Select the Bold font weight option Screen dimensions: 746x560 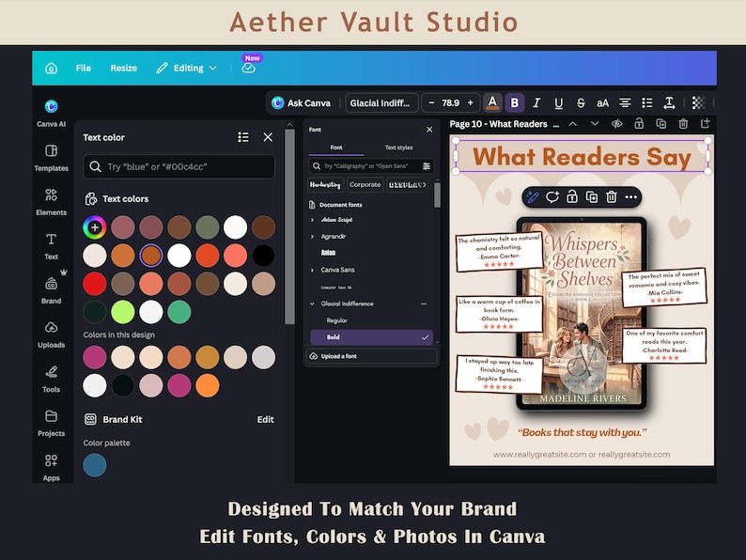pos(371,337)
